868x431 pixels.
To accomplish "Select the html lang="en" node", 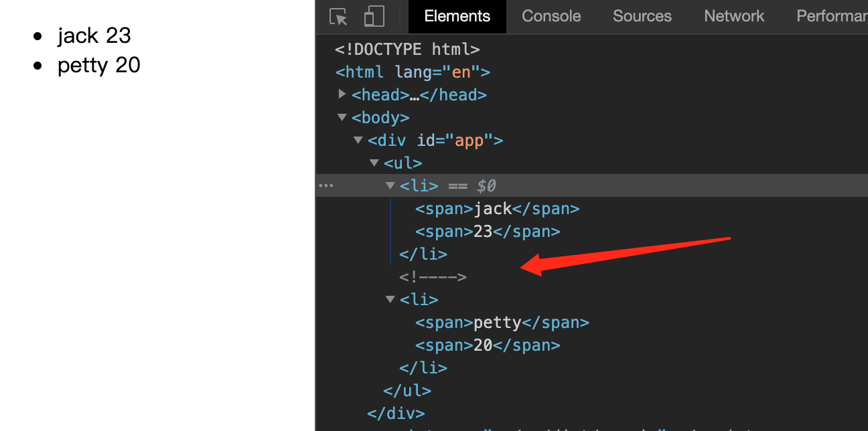I will (x=413, y=72).
